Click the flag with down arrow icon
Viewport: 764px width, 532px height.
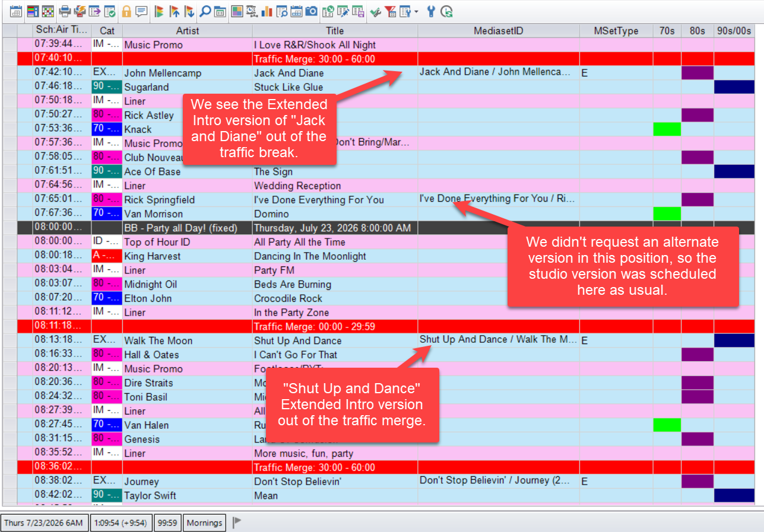click(189, 11)
